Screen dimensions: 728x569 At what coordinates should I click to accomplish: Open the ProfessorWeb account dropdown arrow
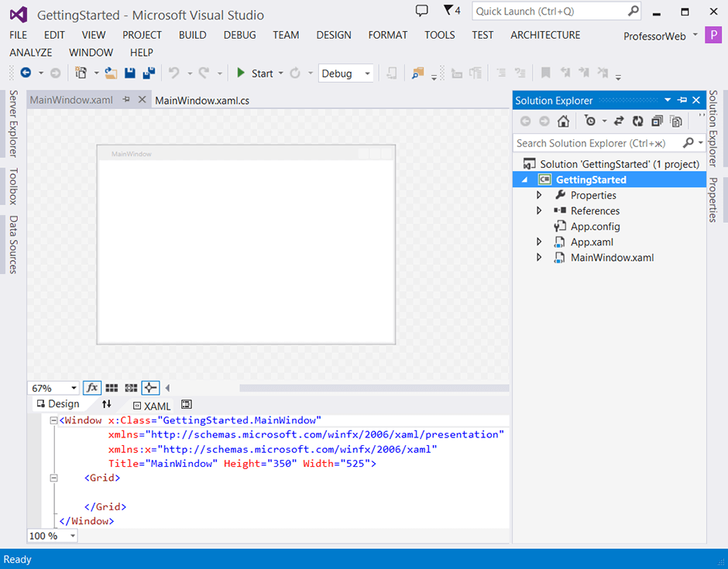[695, 34]
